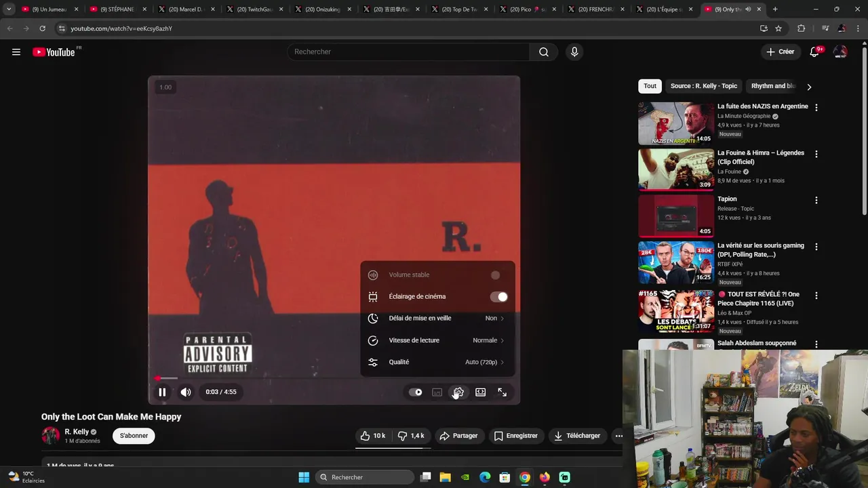Subscribe with S'abonner button
The width and height of the screenshot is (868, 488).
tap(134, 436)
